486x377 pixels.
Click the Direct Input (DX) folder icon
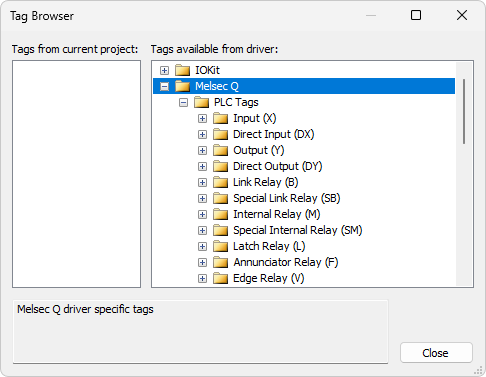[220, 134]
